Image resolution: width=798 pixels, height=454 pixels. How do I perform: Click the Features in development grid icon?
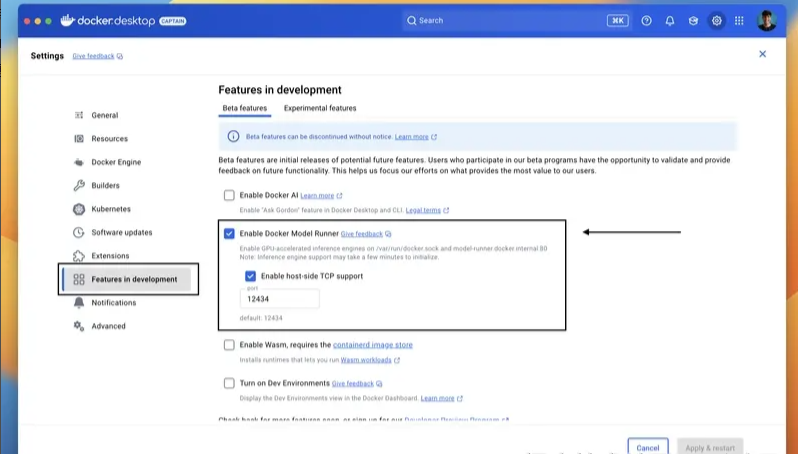point(79,279)
